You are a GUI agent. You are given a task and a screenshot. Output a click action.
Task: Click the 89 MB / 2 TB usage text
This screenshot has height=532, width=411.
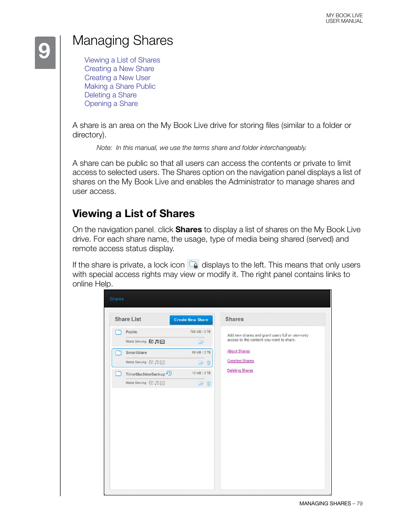[201, 352]
